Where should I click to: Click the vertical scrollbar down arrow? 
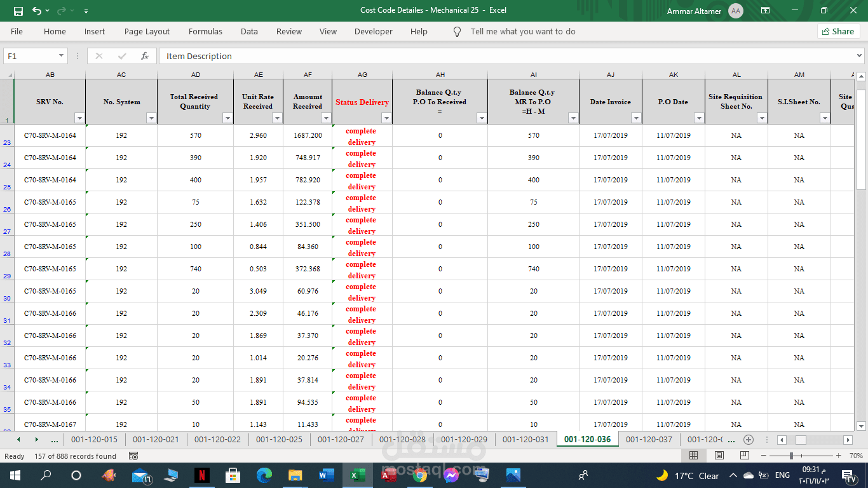[x=861, y=426]
